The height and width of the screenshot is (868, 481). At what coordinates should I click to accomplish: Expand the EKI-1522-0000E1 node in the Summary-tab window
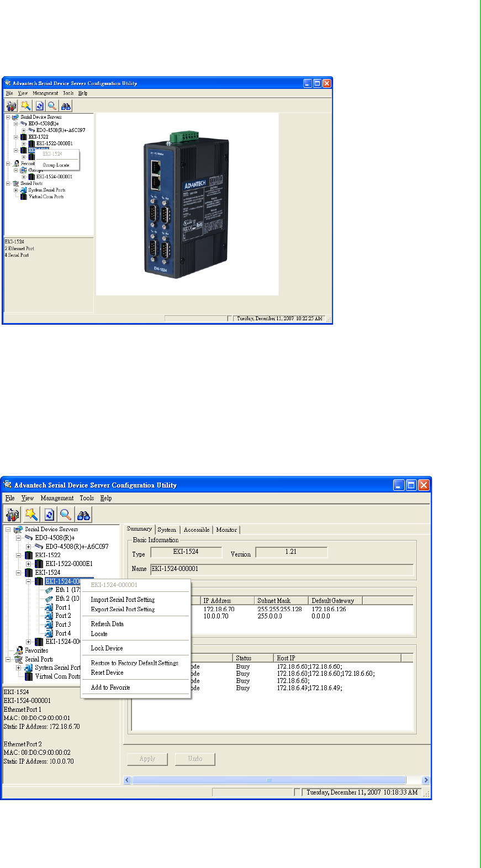[29, 564]
